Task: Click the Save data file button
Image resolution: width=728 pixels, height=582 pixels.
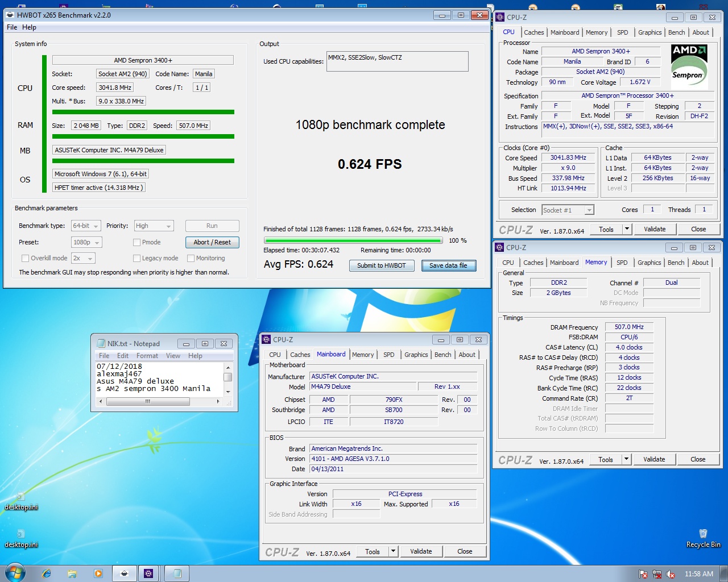Action: pyautogui.click(x=448, y=265)
